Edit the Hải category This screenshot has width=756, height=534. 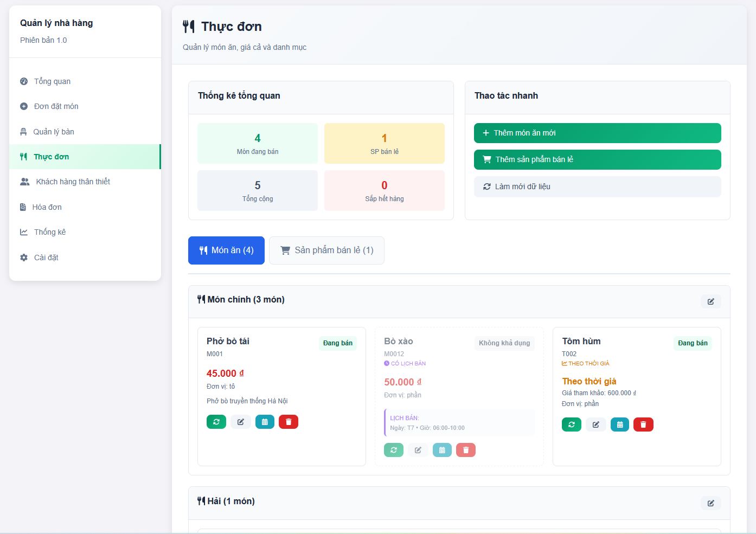710,503
